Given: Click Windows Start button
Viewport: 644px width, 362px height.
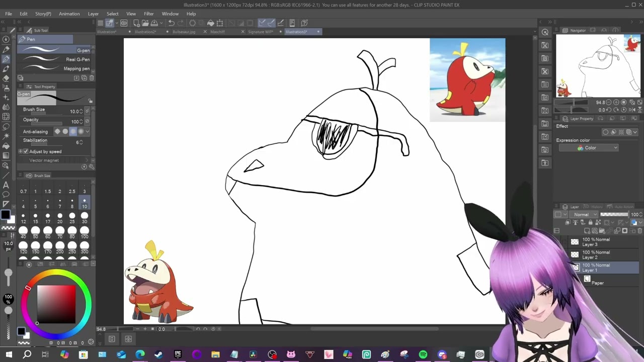Looking at the screenshot, I should point(8,354).
